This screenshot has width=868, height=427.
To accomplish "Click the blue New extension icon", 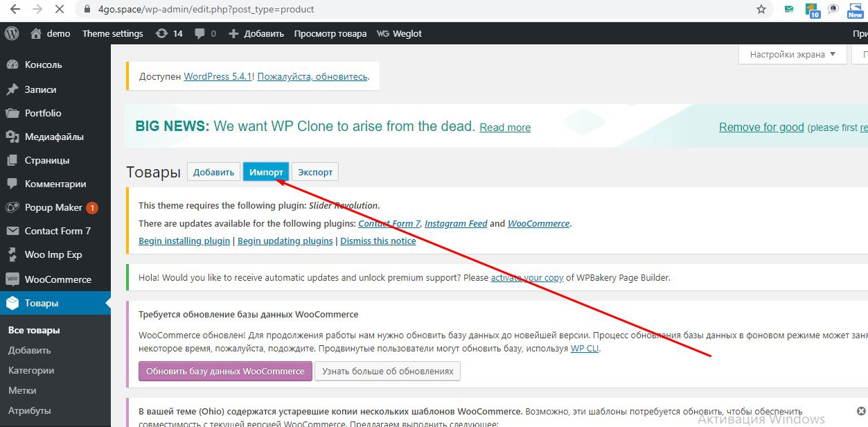I will (x=855, y=10).
